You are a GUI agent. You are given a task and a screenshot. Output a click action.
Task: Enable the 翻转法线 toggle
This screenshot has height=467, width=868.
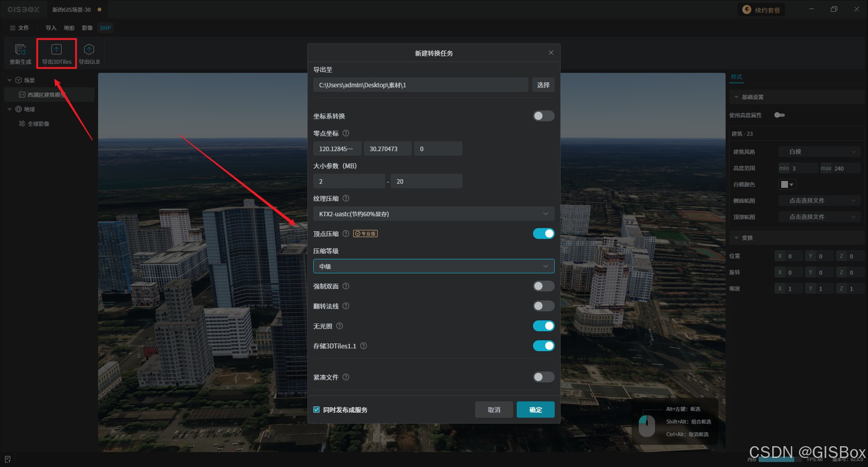click(543, 306)
